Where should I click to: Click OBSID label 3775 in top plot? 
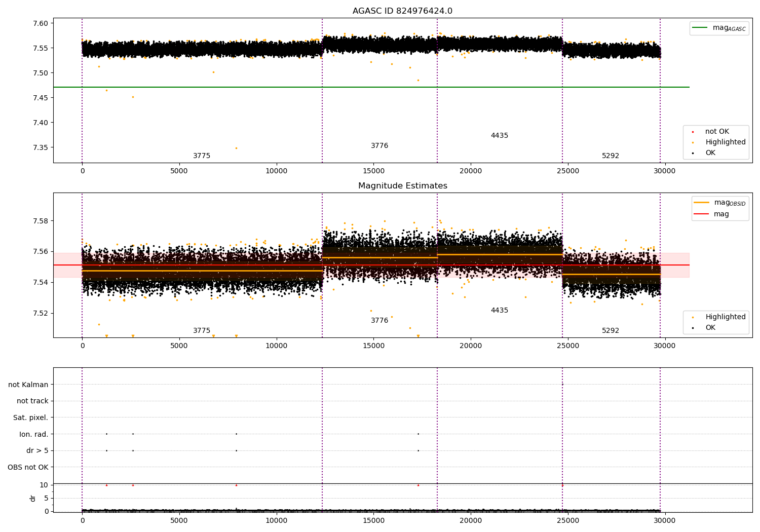click(202, 156)
